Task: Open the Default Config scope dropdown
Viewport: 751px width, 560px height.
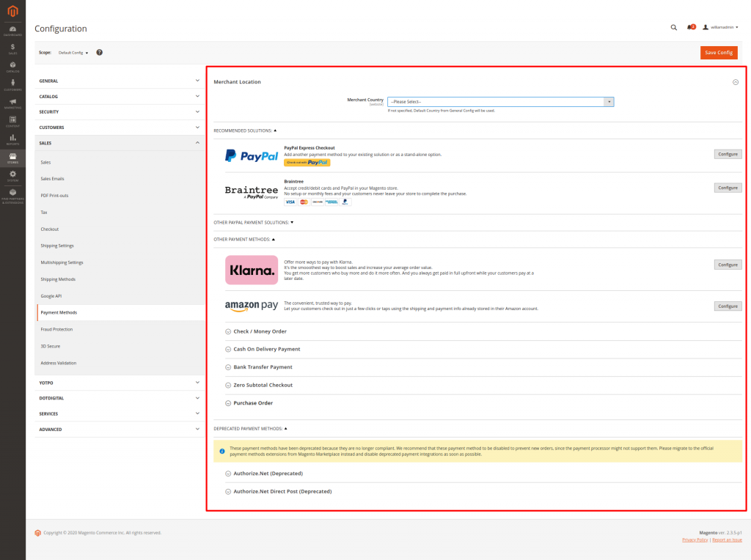Action: (73, 53)
